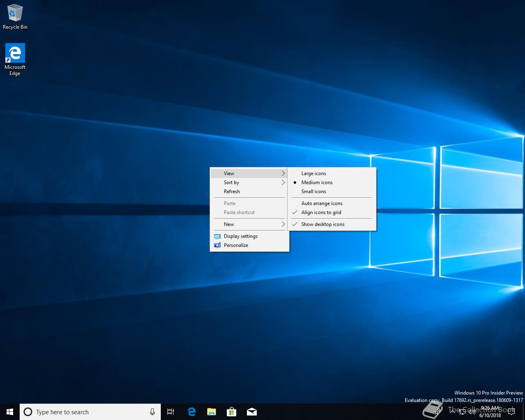This screenshot has height=420, width=525.
Task: Toggle Align icons to grid
Action: [321, 212]
